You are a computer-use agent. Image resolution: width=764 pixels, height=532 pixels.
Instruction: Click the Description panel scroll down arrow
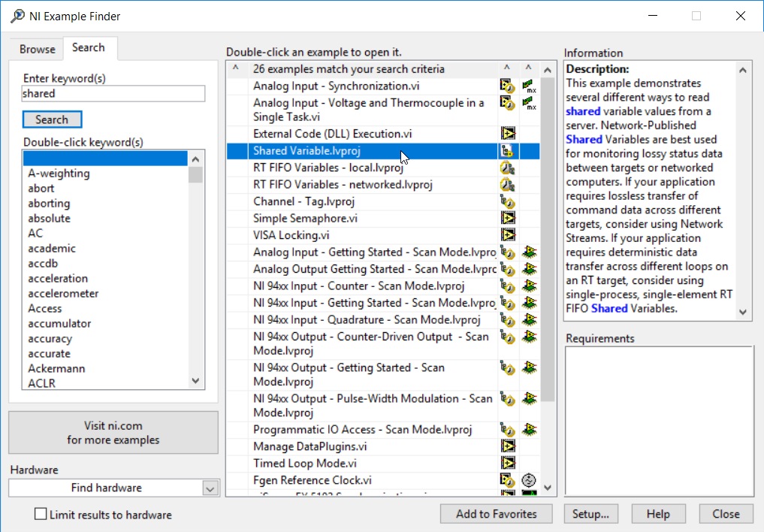point(742,313)
